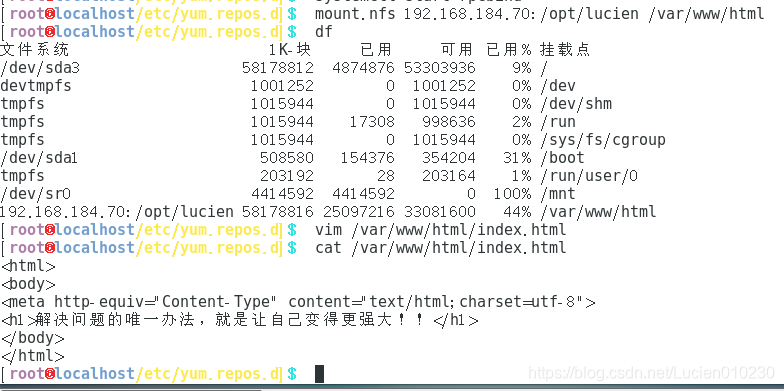Click the 25097216 used value
The height and width of the screenshot is (391, 784).
point(359,212)
